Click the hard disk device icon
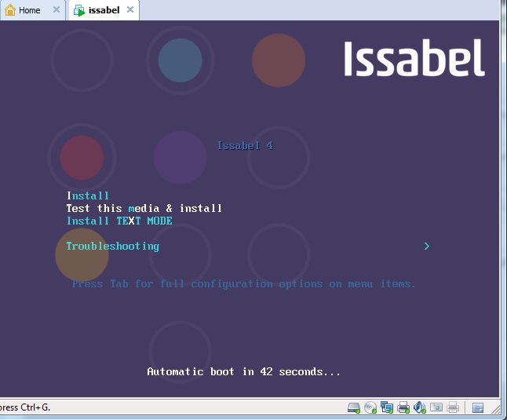 (x=353, y=407)
